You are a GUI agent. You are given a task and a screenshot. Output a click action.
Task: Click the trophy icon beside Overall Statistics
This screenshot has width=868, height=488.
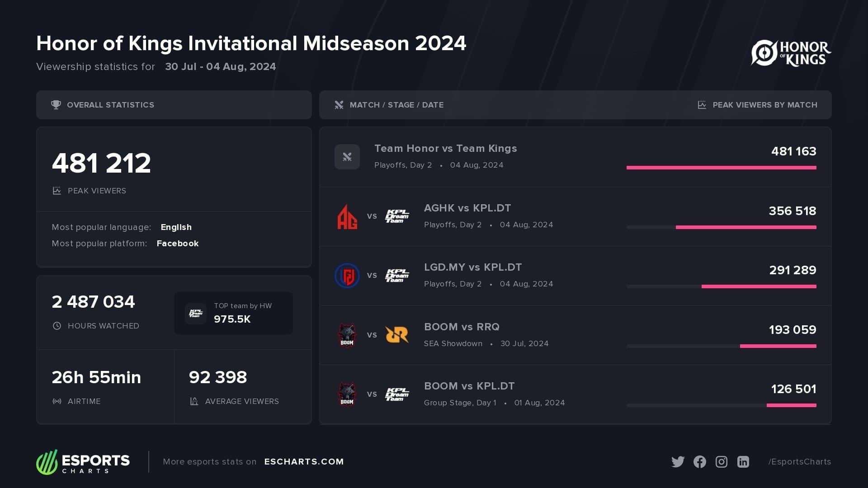click(56, 105)
